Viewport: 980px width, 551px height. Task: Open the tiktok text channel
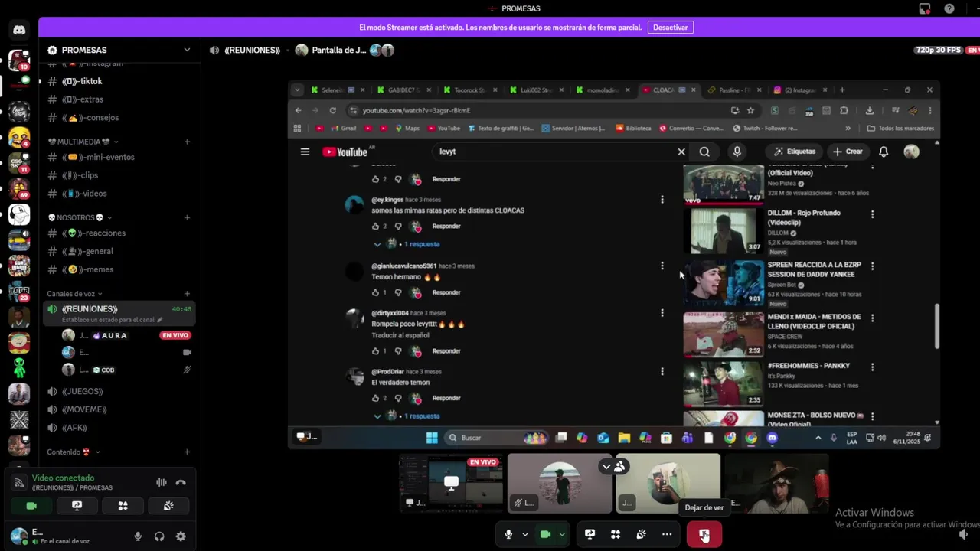[x=119, y=81]
